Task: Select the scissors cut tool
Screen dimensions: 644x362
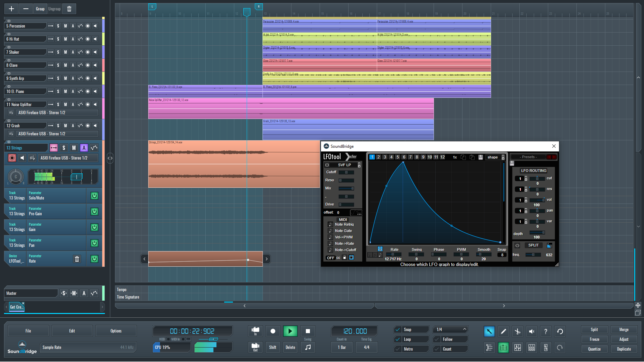Action: [x=517, y=331]
